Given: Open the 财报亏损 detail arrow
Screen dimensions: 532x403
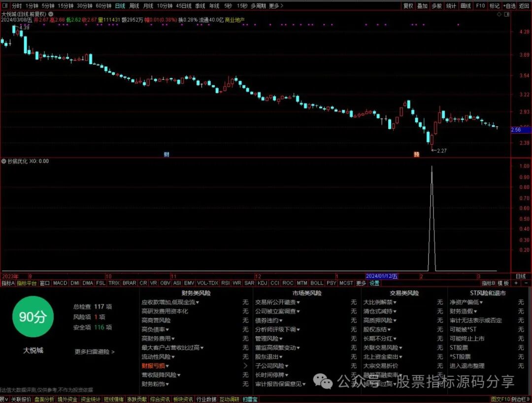Looking at the screenshot, I should tap(245, 366).
